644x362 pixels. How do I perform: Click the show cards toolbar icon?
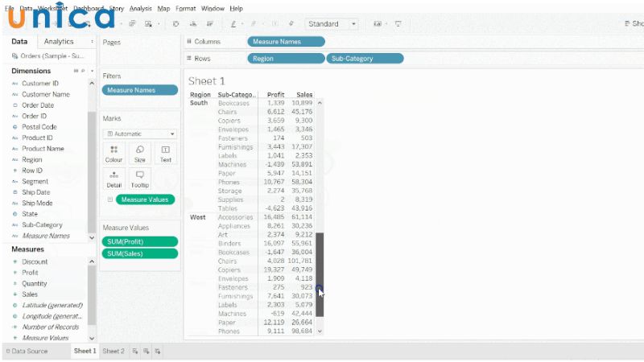point(377,24)
